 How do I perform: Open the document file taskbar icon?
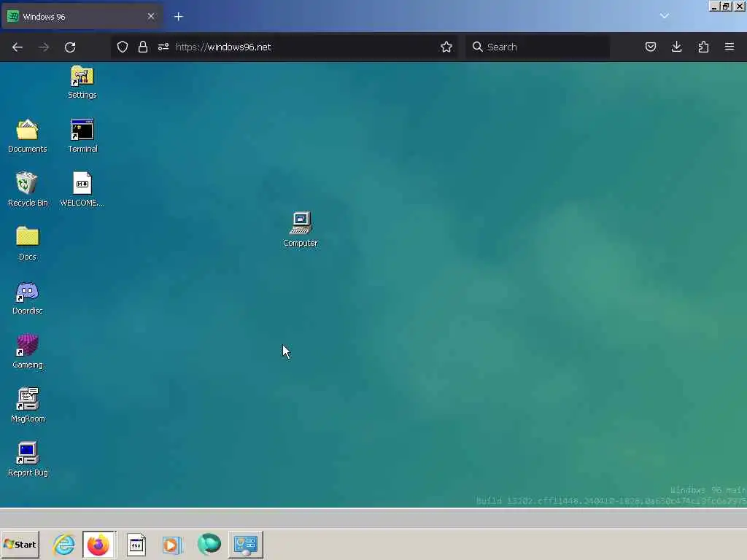pos(136,544)
